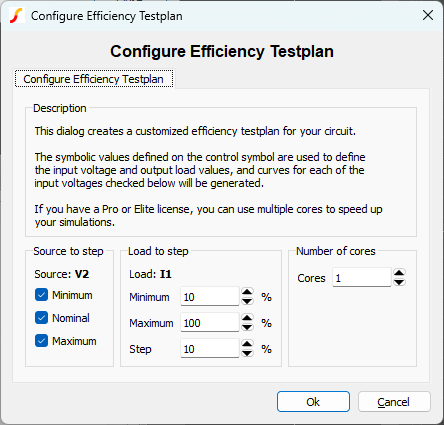The image size is (444, 425).
Task: Click into the Step value field
Action: (x=210, y=349)
